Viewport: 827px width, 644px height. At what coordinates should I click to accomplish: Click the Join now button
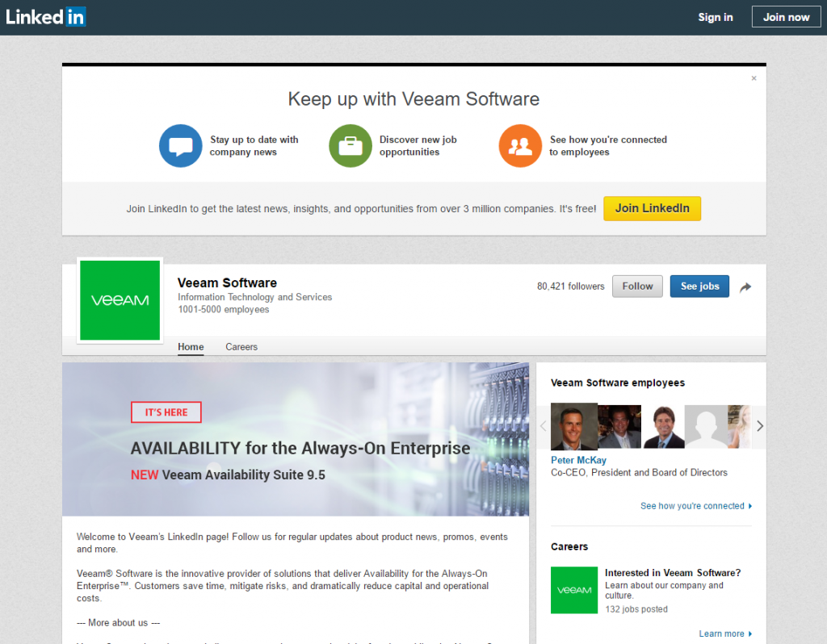coord(786,18)
